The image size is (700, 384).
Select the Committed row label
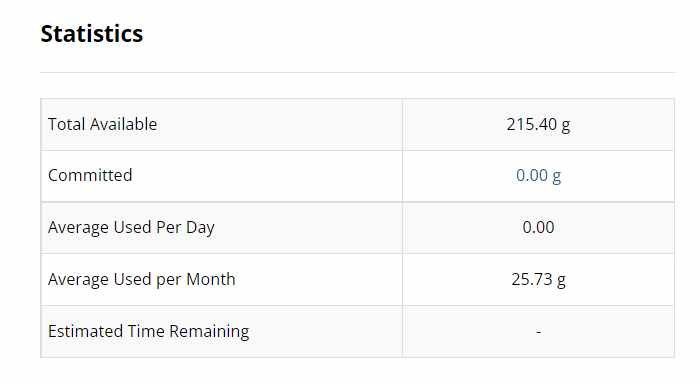click(90, 175)
